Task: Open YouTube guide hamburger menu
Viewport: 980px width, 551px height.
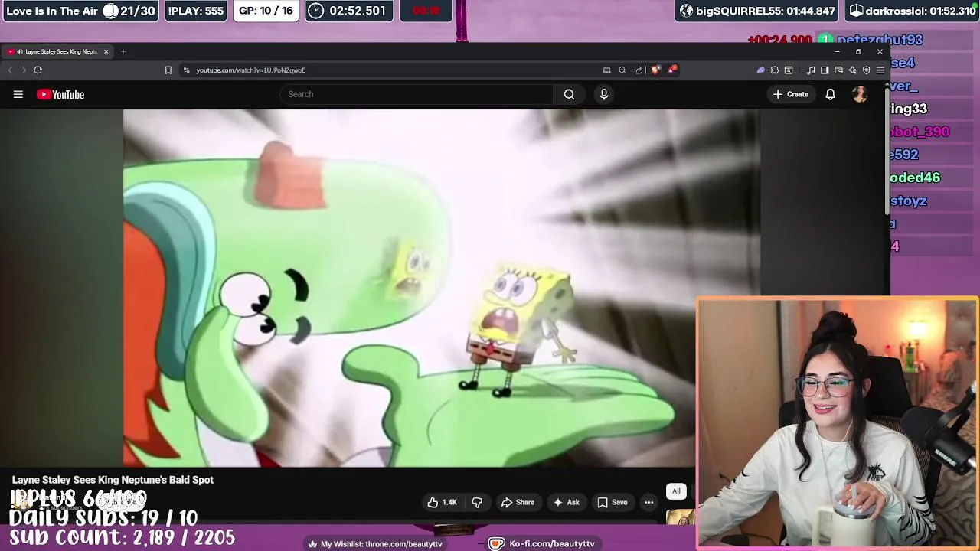Action: [18, 94]
